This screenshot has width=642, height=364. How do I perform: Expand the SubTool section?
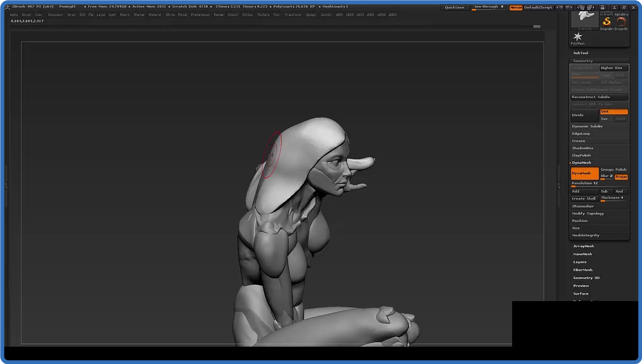pyautogui.click(x=581, y=53)
